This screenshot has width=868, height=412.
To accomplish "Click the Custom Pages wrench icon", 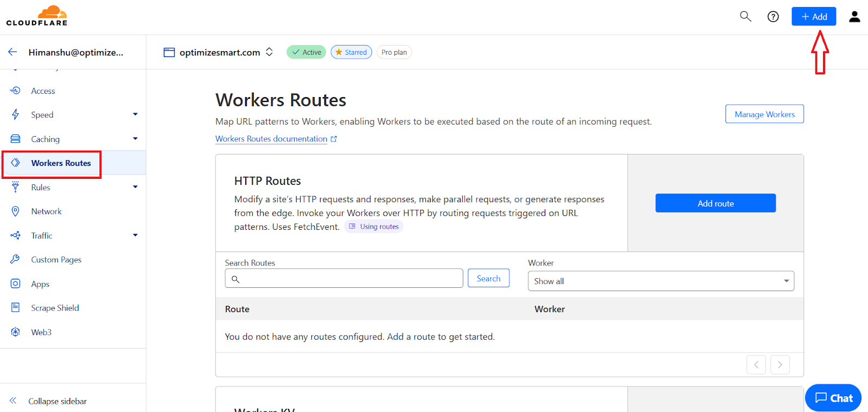I will pos(15,259).
